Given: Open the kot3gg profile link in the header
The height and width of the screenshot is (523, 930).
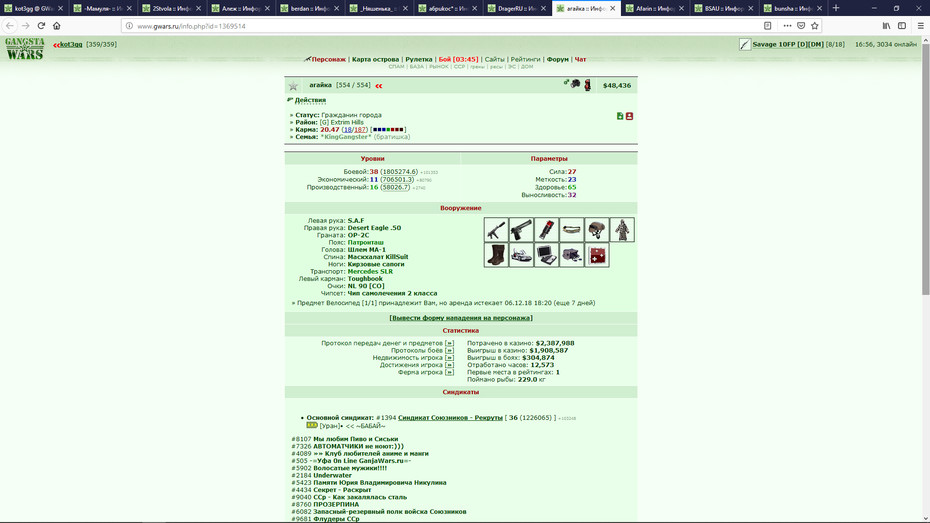Looking at the screenshot, I should [71, 44].
